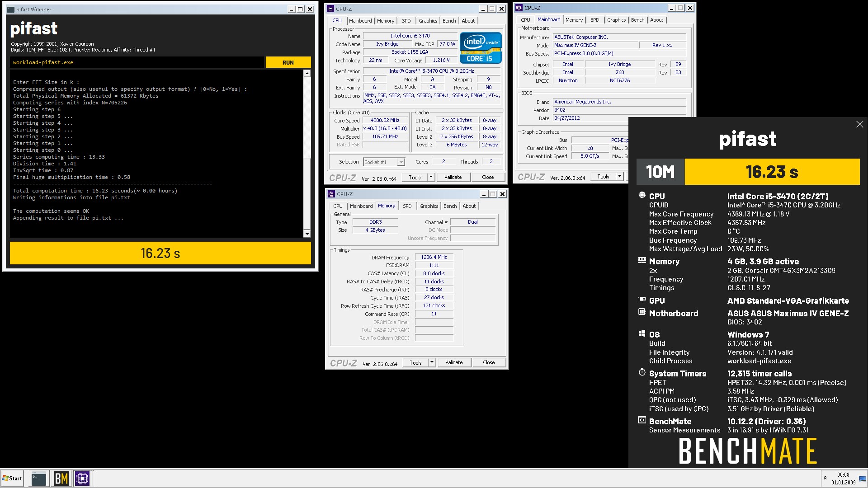Open Memory tab in CPU-Z CPU window
The width and height of the screenshot is (868, 488).
coord(386,21)
